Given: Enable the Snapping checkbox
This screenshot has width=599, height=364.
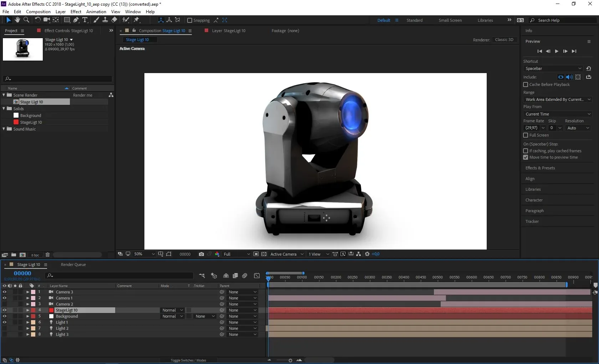Looking at the screenshot, I should [190, 20].
